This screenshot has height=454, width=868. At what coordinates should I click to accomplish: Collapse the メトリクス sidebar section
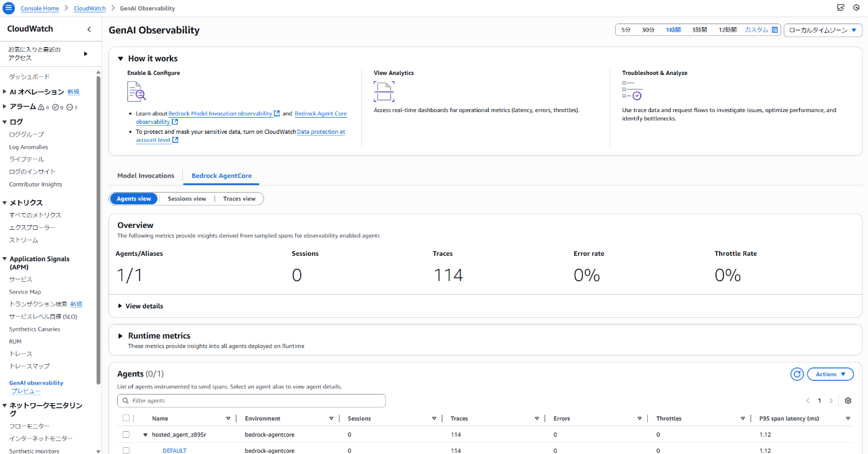pyautogui.click(x=5, y=203)
